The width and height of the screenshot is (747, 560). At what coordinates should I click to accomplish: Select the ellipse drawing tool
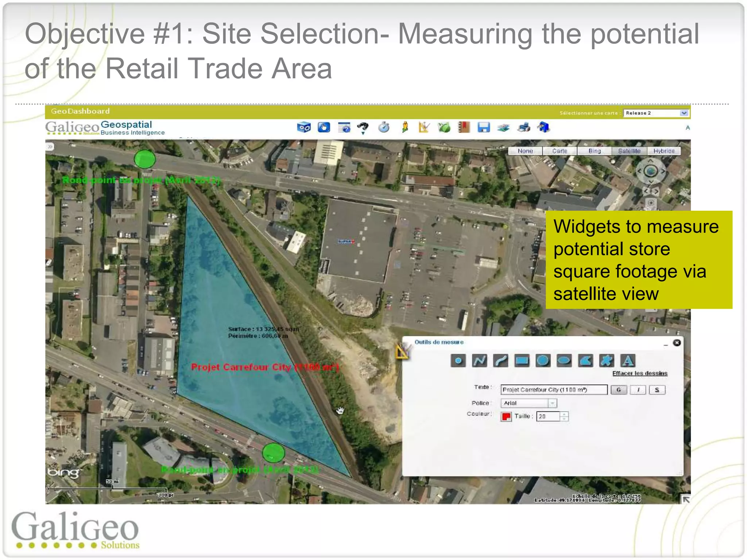click(564, 361)
